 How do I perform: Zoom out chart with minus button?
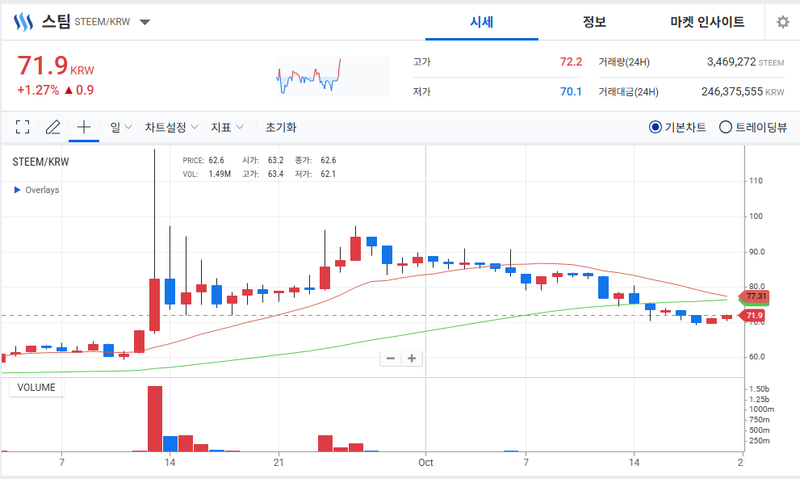pos(391,359)
